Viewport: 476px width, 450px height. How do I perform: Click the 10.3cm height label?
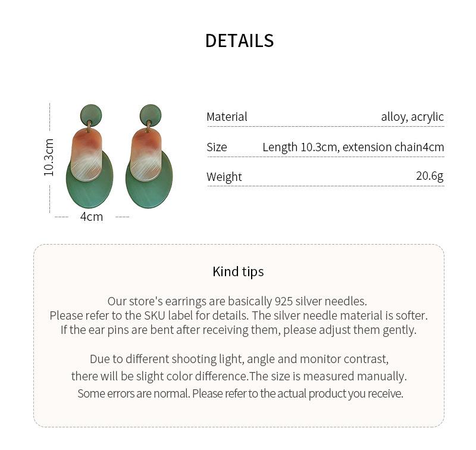pos(49,157)
